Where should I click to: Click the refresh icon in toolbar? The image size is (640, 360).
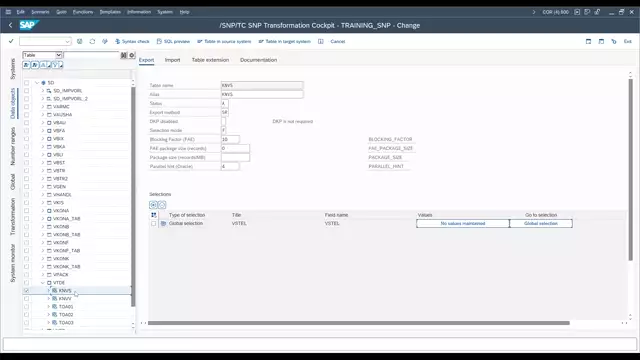[92, 41]
